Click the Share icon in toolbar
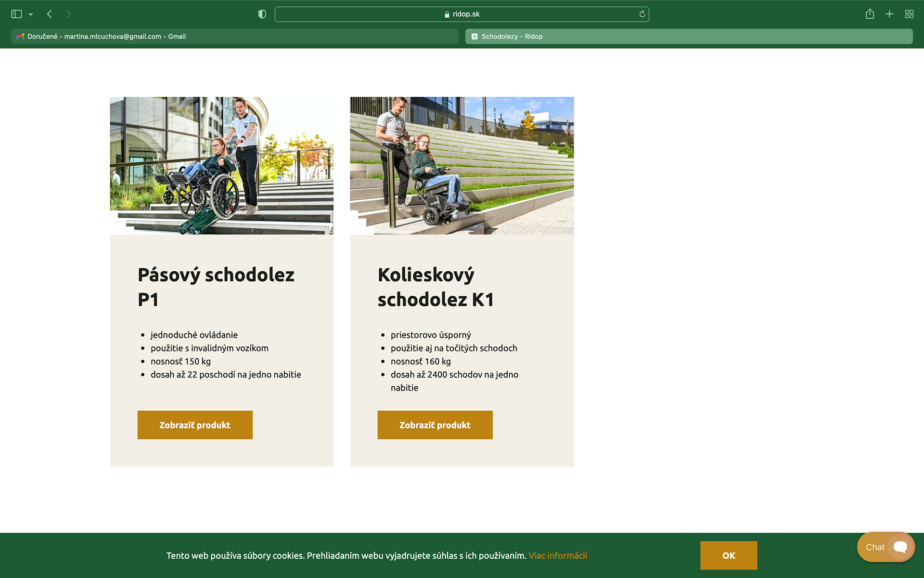924x578 pixels. pos(870,14)
